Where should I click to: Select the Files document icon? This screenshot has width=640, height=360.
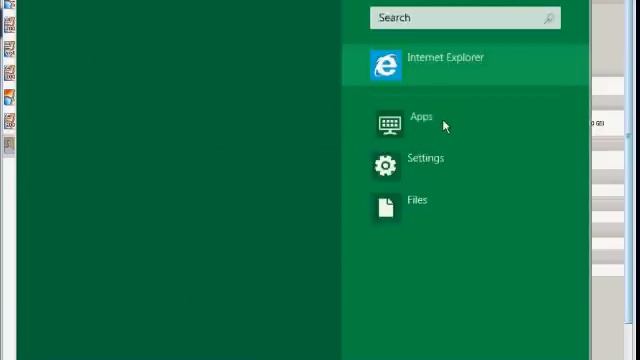pos(385,208)
